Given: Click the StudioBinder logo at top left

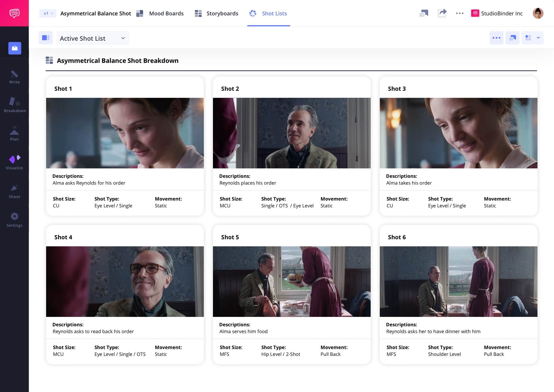Looking at the screenshot, I should tap(14, 13).
